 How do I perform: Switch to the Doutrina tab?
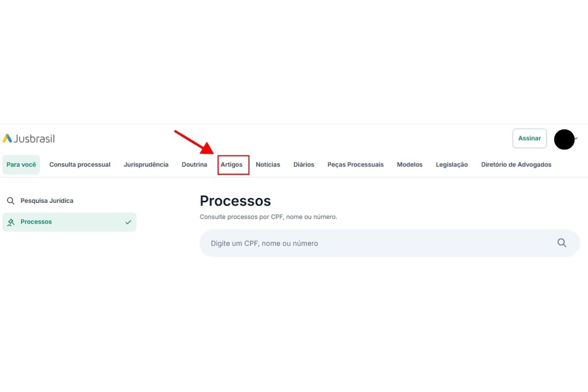[195, 165]
